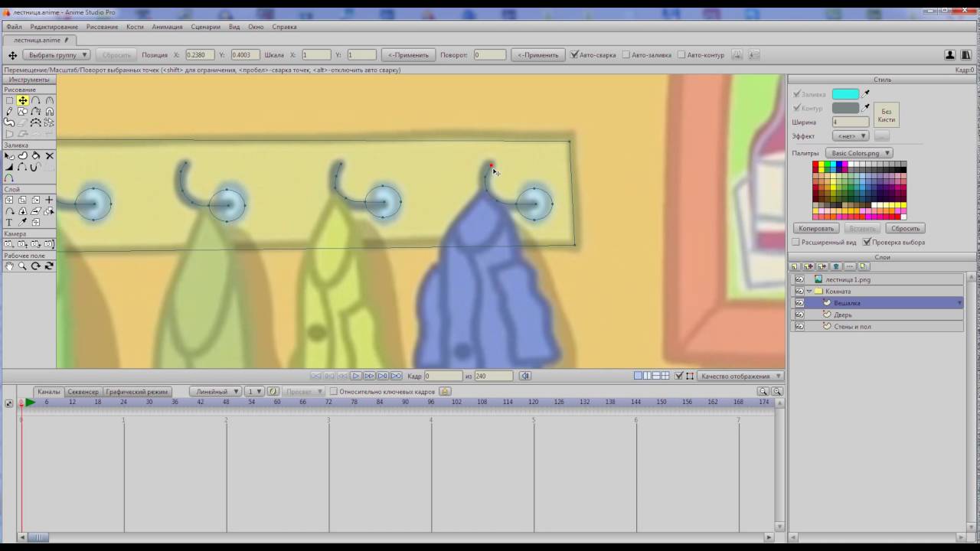Pick stroke color with Контур eyedropper
The image size is (980, 551).
(867, 108)
